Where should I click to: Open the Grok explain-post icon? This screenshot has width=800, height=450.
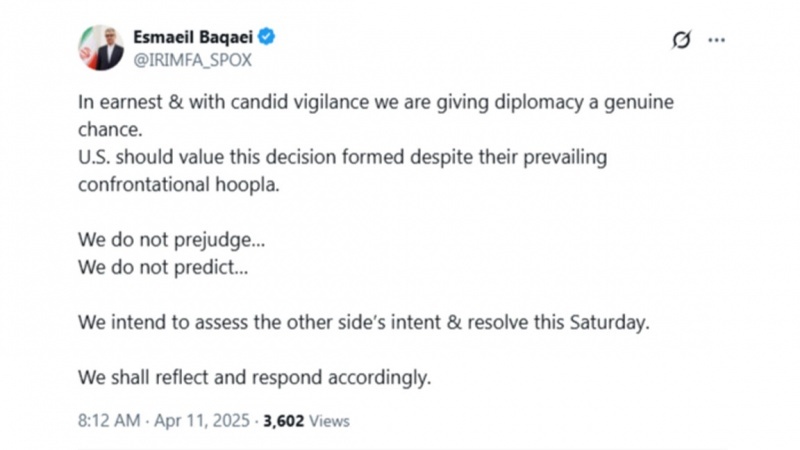click(681, 40)
